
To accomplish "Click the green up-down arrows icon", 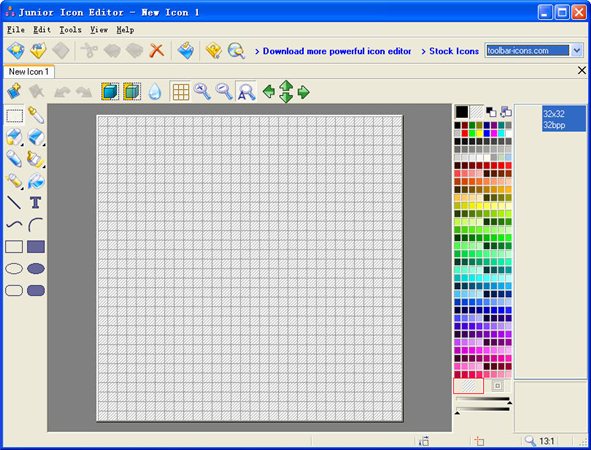I will pos(286,91).
